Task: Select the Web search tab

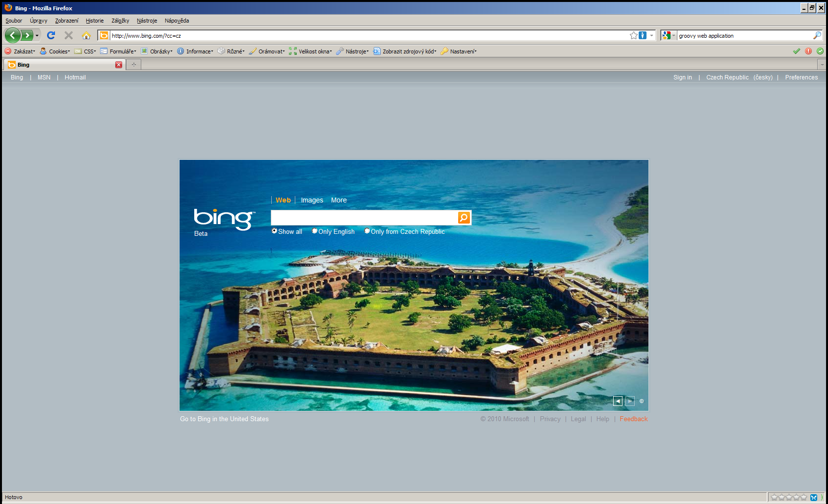Action: pos(283,200)
